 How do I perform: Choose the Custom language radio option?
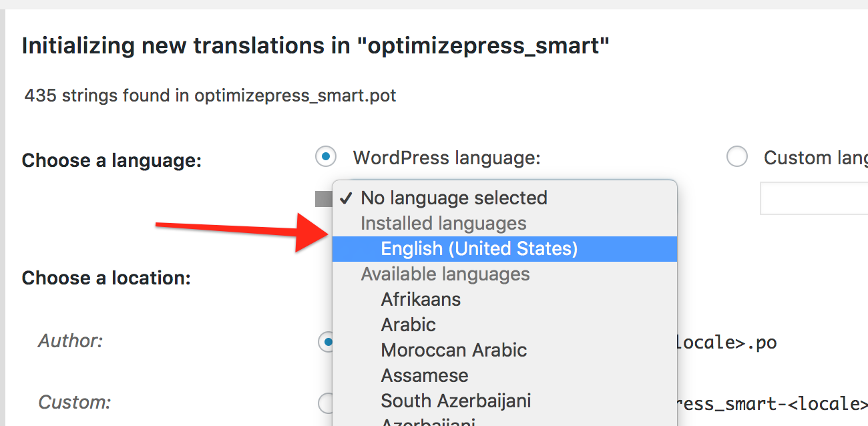(736, 156)
